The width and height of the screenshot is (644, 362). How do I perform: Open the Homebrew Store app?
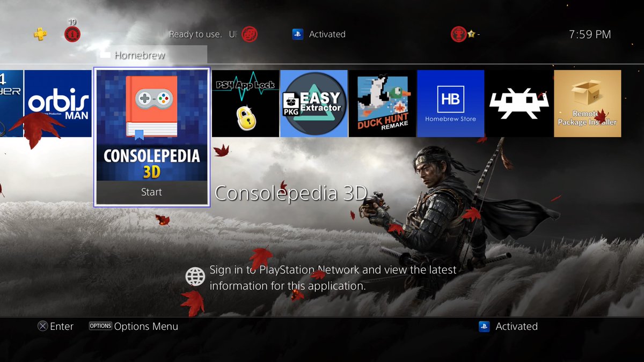tap(451, 104)
